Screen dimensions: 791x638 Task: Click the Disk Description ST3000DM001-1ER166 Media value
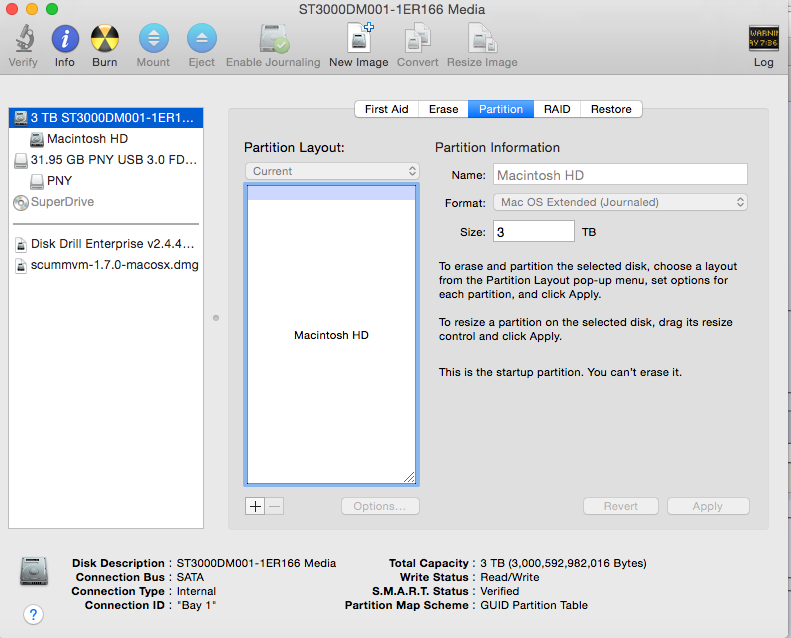click(256, 563)
